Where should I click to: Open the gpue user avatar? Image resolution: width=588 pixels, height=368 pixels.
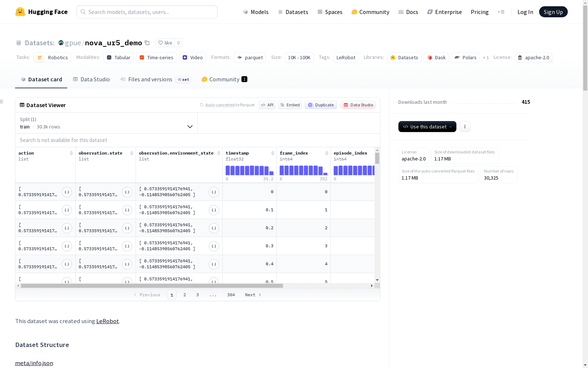pos(61,43)
